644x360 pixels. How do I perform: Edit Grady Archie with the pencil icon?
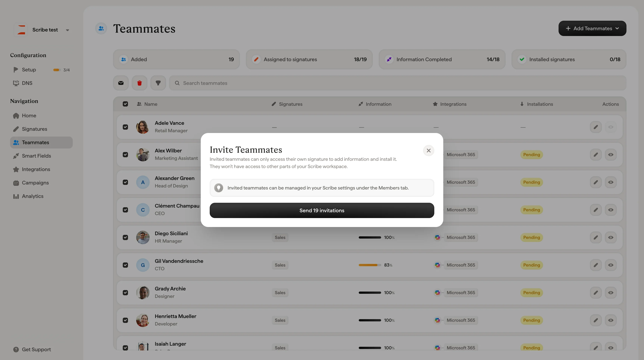596,292
